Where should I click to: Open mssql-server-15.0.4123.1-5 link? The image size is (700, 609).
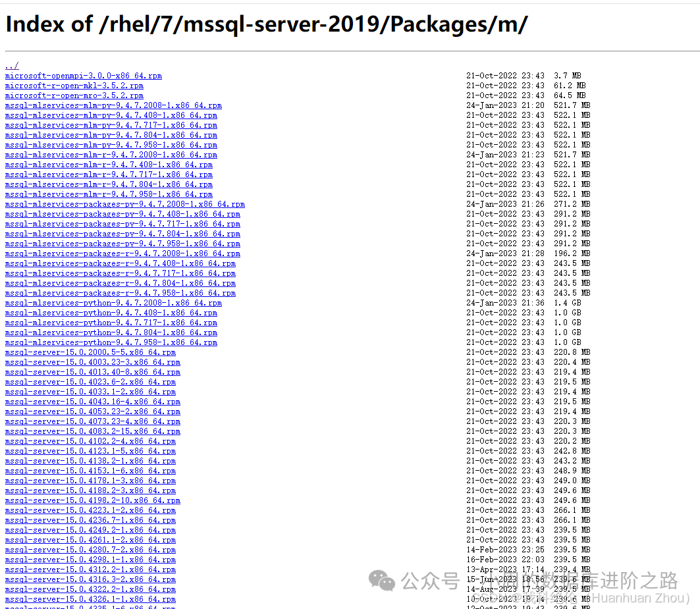[91, 451]
